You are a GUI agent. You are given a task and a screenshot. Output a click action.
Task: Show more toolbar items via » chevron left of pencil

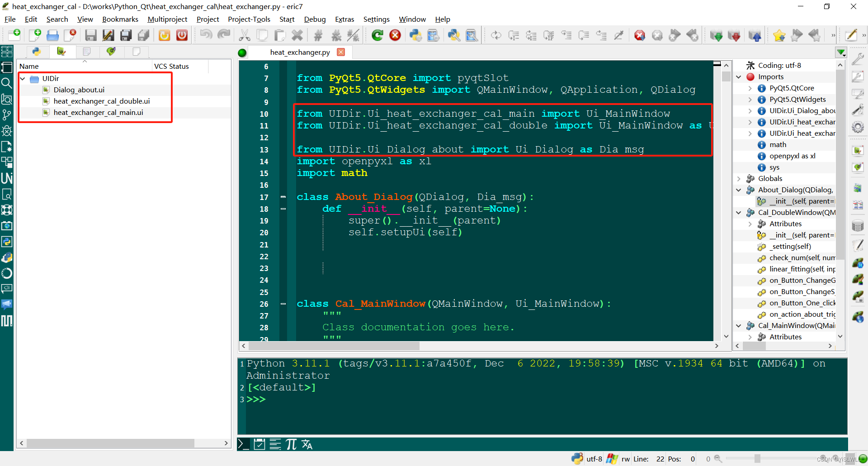833,35
